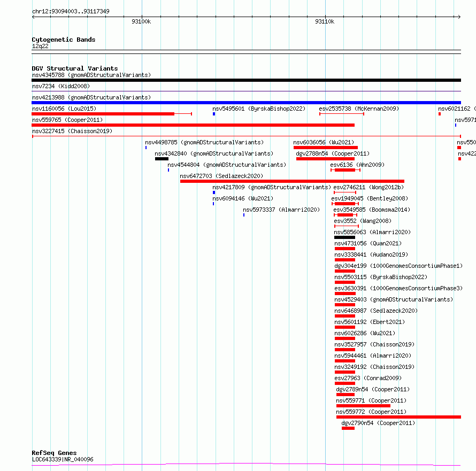
Task: Click the red bar under nsv559771
Action: pos(363,406)
